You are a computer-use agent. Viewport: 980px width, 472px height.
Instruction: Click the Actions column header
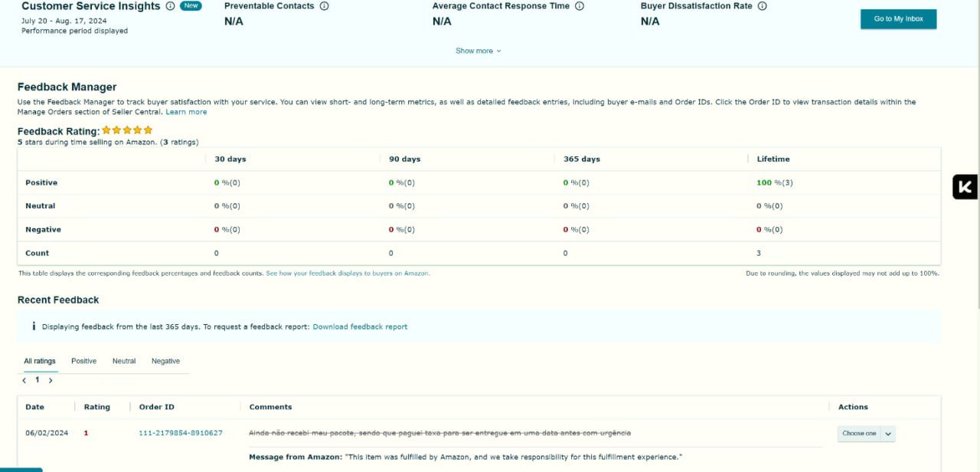[x=853, y=407]
